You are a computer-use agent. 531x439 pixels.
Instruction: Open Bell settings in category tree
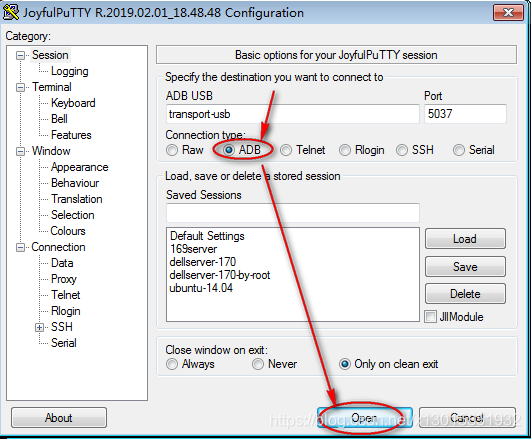click(59, 119)
